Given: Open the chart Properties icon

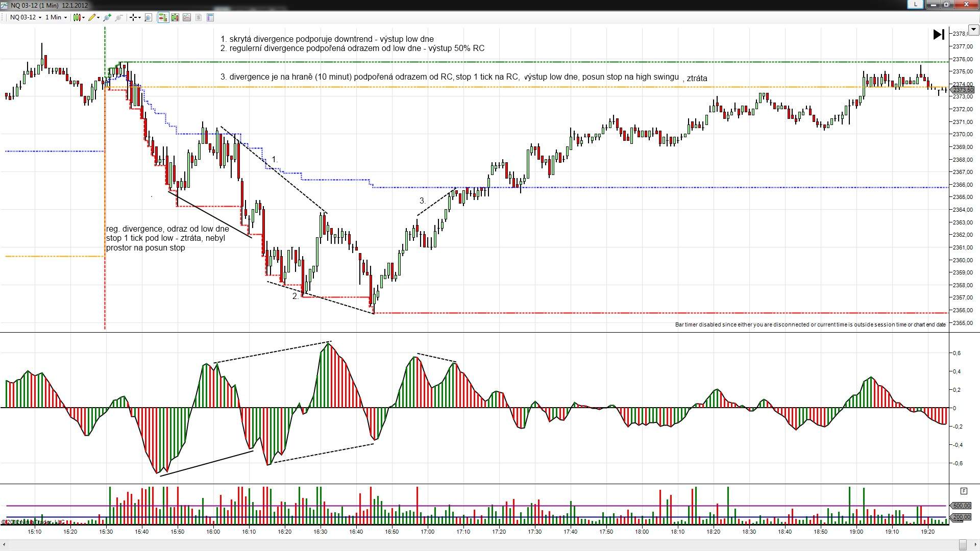Looking at the screenshot, I should (210, 17).
